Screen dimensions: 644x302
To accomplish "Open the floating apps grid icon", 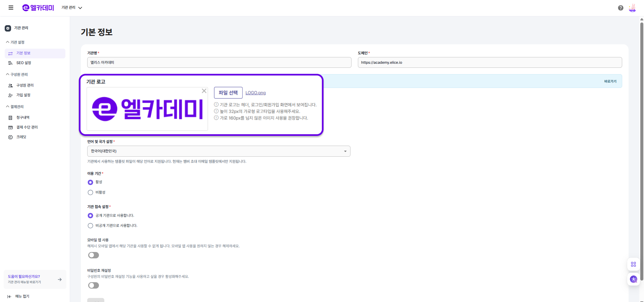I will [x=633, y=264].
